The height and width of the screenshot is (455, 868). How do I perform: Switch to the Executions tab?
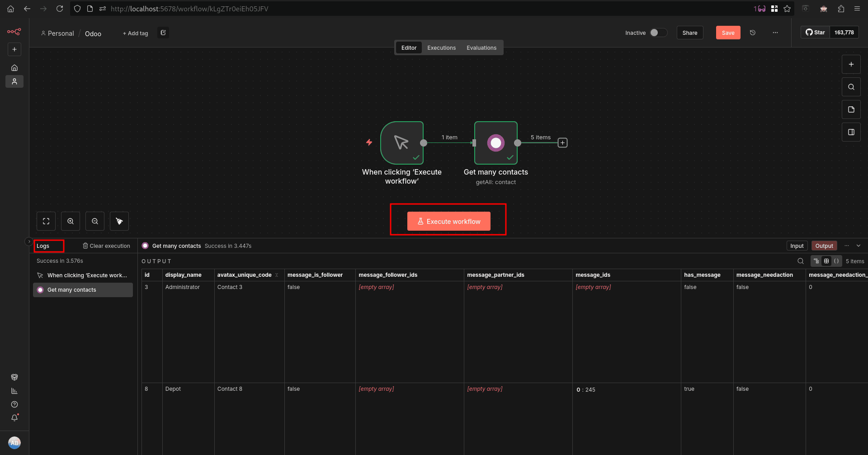[441, 47]
